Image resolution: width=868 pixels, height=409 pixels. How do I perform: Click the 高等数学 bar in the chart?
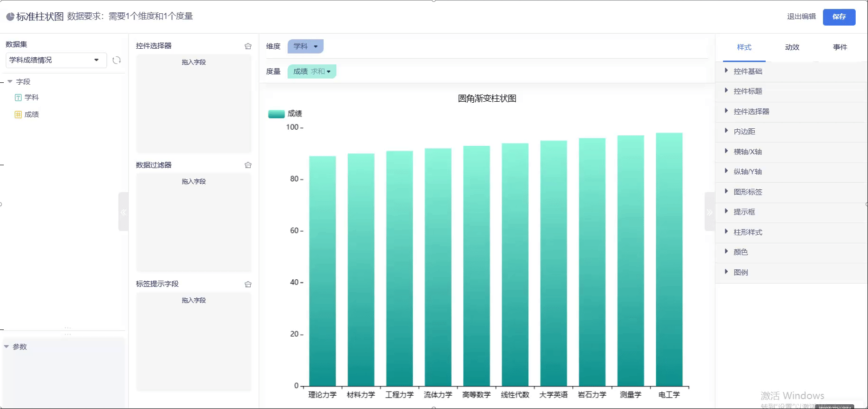(x=477, y=266)
